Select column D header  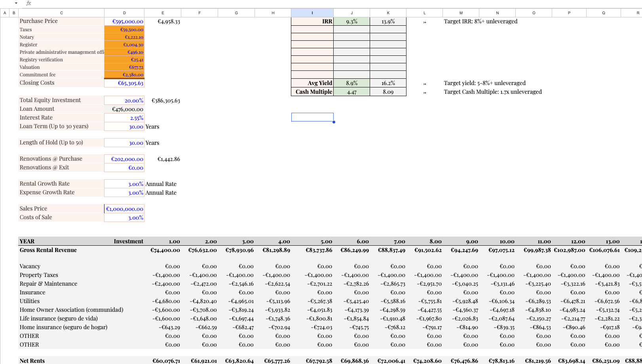point(124,13)
